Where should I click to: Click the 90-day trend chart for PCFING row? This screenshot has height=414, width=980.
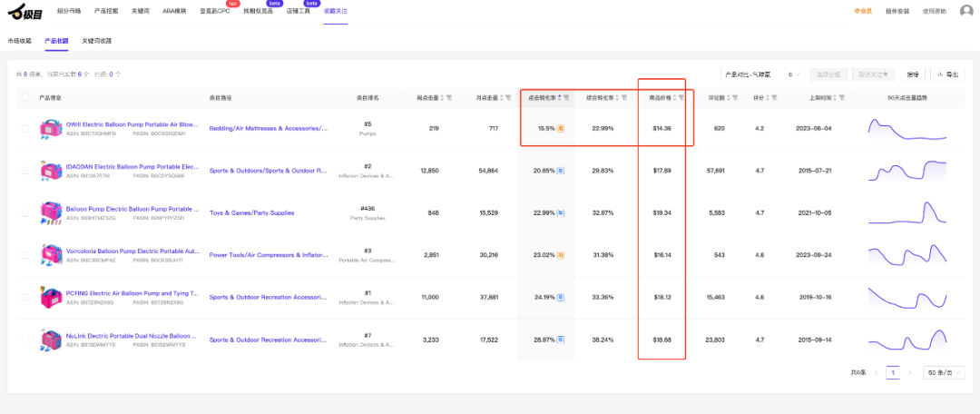click(x=907, y=297)
